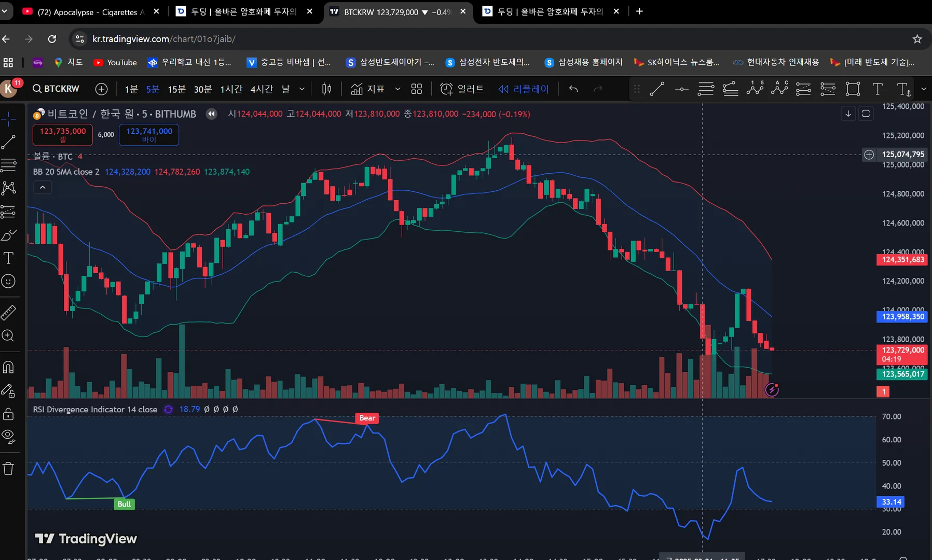Open the BTCKRW symbol search field
The width and height of the screenshot is (932, 560).
point(56,89)
